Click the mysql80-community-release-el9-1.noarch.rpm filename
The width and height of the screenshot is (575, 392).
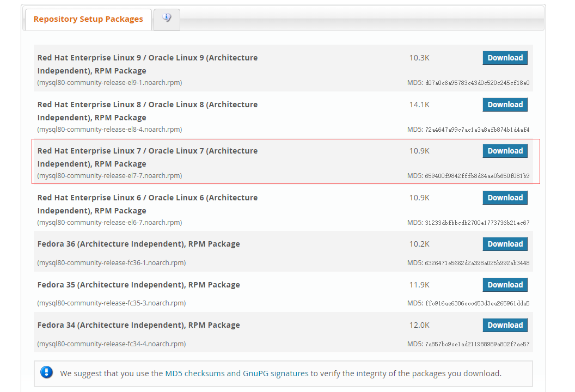109,83
